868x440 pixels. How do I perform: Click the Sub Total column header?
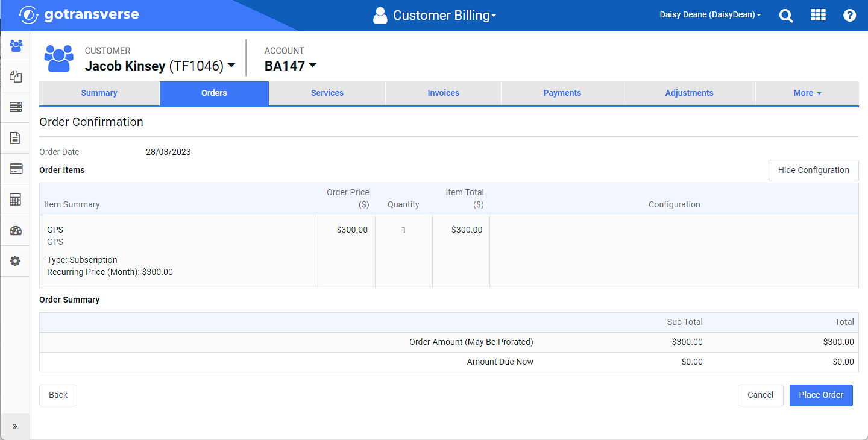pos(685,322)
